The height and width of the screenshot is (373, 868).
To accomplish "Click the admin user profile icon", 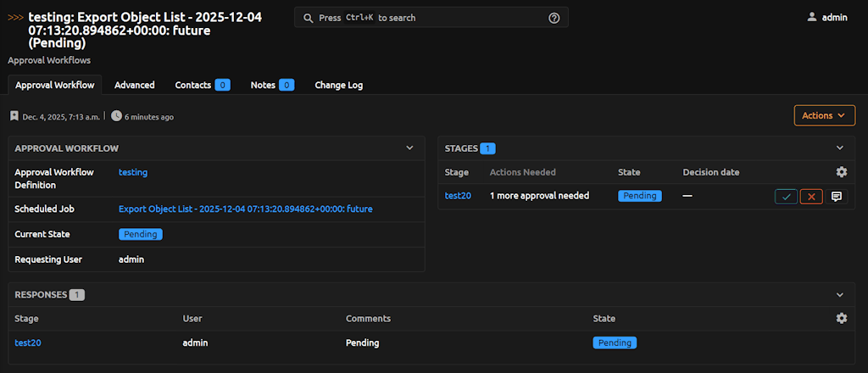I will [812, 17].
